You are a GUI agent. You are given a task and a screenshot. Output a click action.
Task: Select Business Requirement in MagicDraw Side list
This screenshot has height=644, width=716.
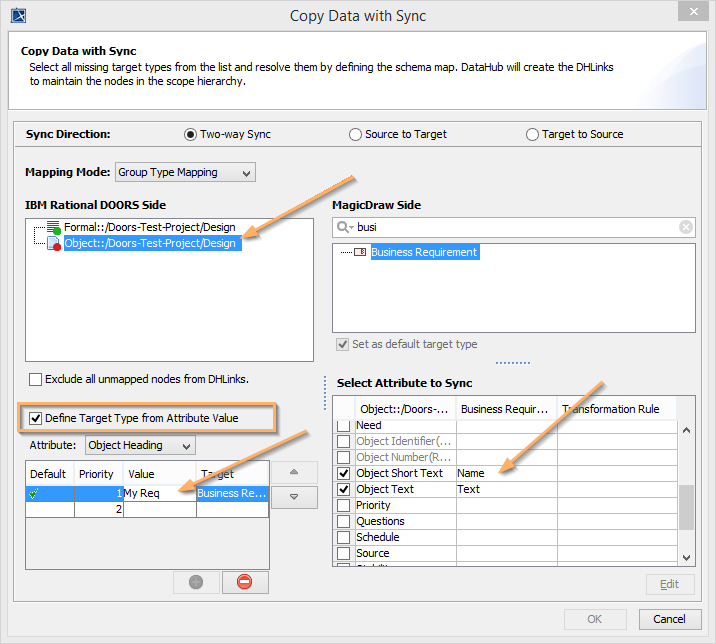425,252
